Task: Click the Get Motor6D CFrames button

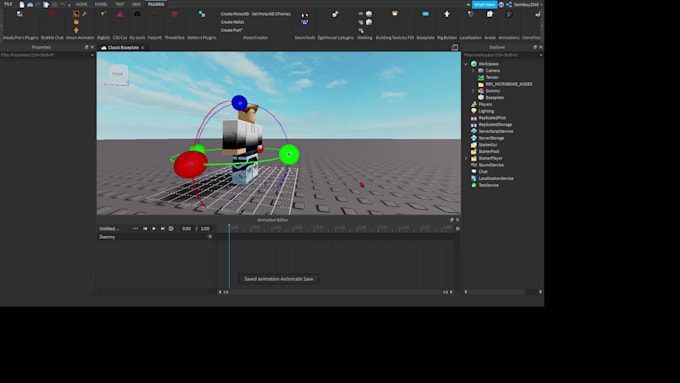Action: click(271, 14)
